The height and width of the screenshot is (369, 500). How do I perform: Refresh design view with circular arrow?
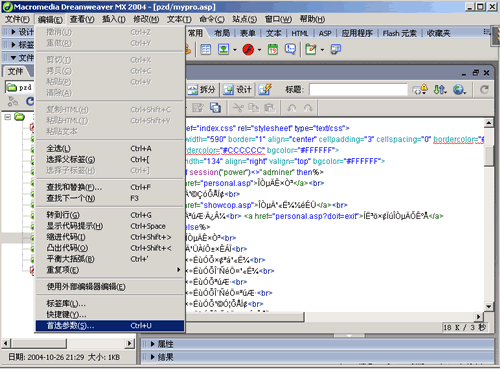[484, 89]
